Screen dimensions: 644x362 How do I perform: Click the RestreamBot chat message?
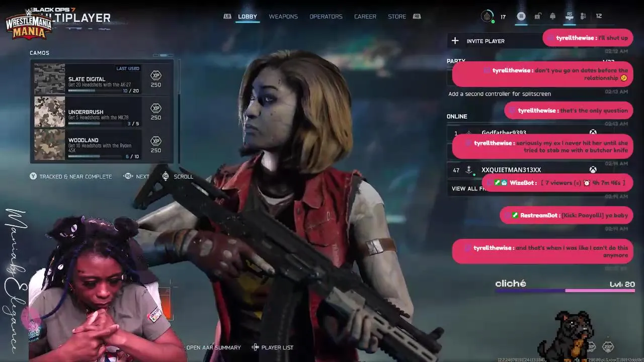click(x=566, y=215)
